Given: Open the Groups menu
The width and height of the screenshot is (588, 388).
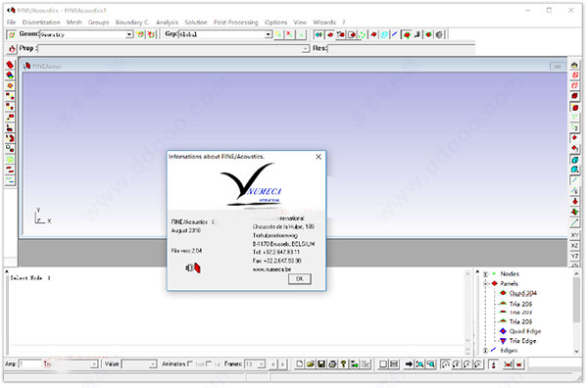Looking at the screenshot, I should 98,23.
